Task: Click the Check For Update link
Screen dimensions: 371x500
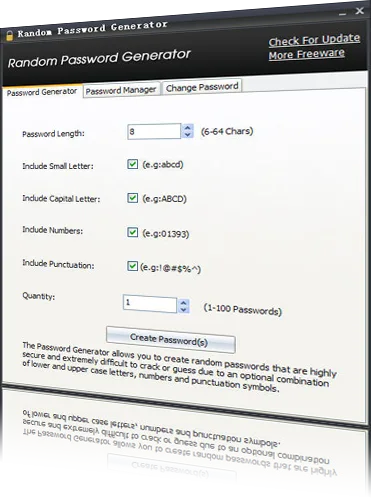Action: 314,40
